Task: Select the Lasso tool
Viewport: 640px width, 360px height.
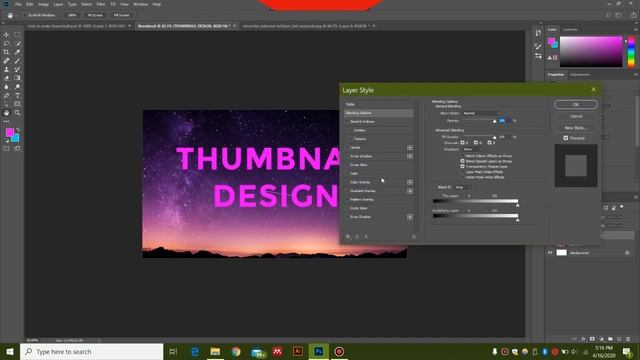Action: [6, 44]
